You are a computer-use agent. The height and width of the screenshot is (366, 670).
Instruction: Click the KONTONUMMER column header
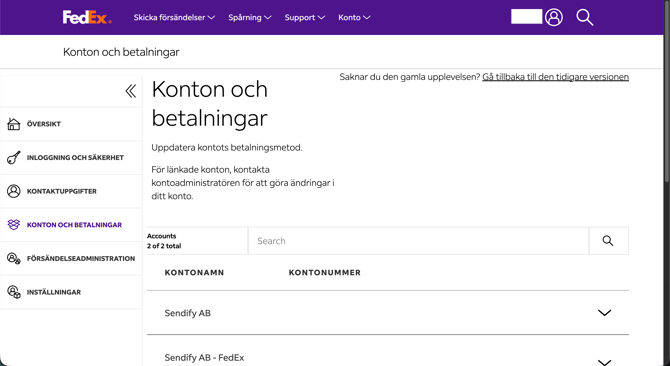click(x=325, y=272)
